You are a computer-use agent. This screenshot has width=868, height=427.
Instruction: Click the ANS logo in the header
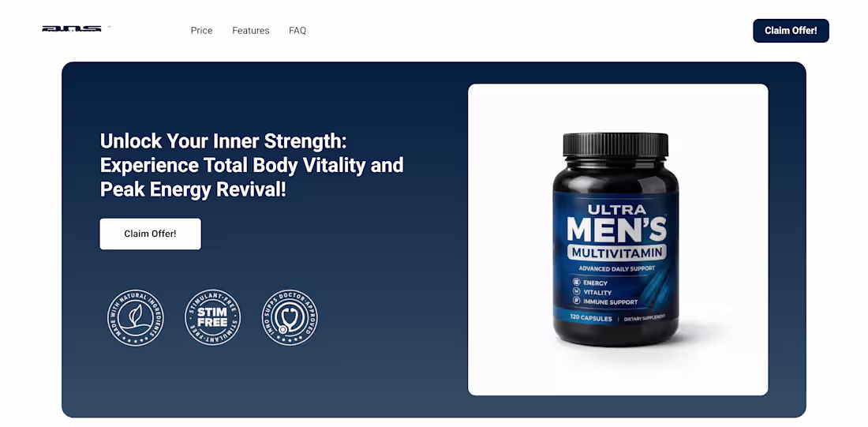(x=72, y=28)
